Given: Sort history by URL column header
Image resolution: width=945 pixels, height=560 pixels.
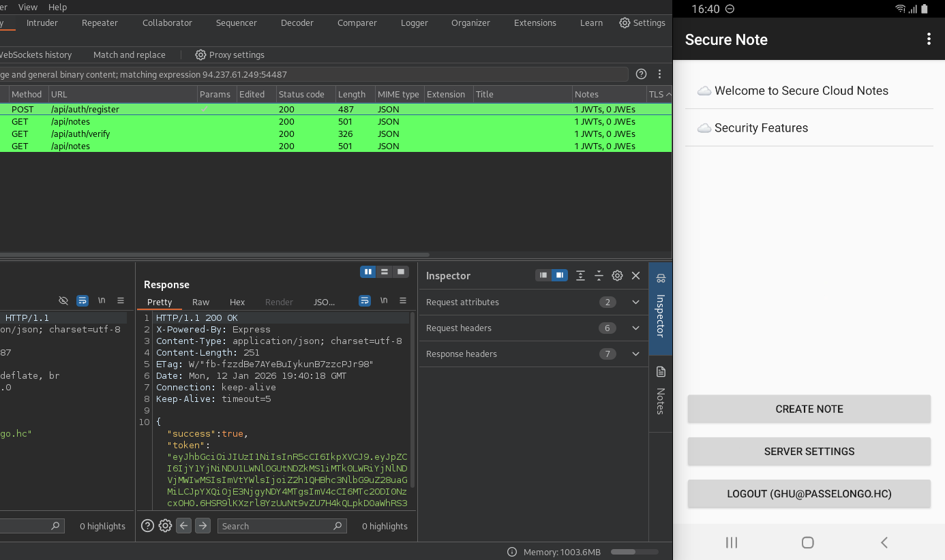Looking at the screenshot, I should tap(123, 94).
